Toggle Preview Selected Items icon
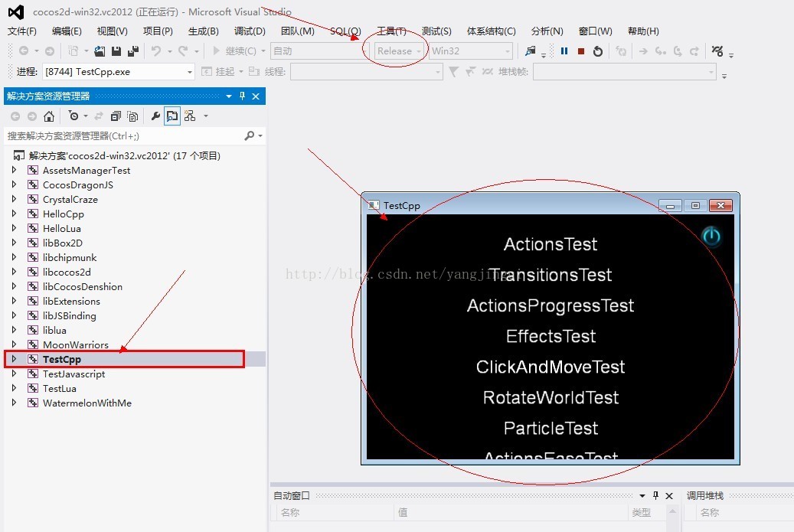 pyautogui.click(x=172, y=116)
